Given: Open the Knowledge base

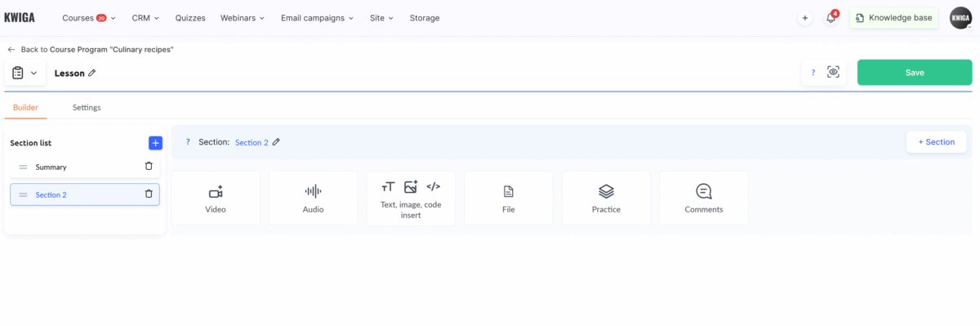Looking at the screenshot, I should pyautogui.click(x=895, y=18).
